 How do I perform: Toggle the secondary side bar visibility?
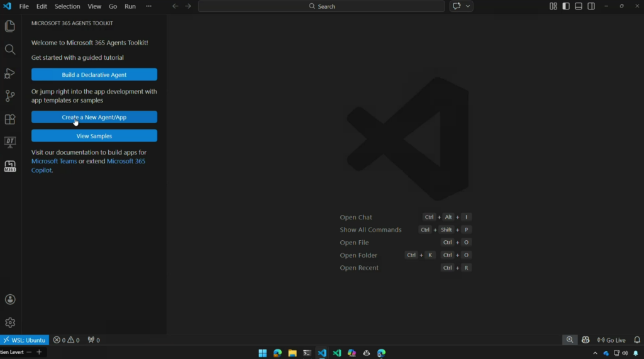click(x=591, y=6)
